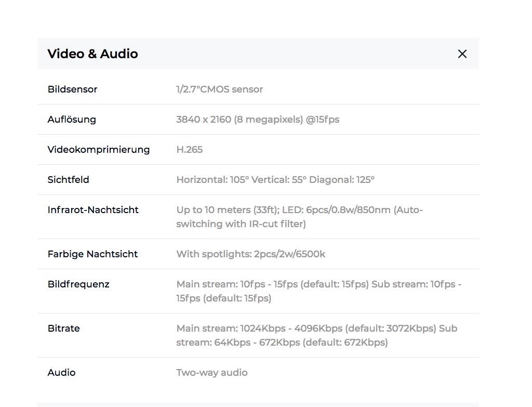Select the 1/2.7"CMOS sensor value text
This screenshot has width=532, height=407.
point(219,89)
